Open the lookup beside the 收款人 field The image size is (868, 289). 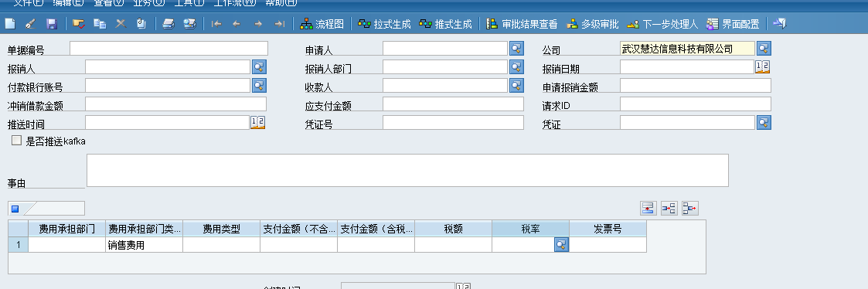[516, 85]
